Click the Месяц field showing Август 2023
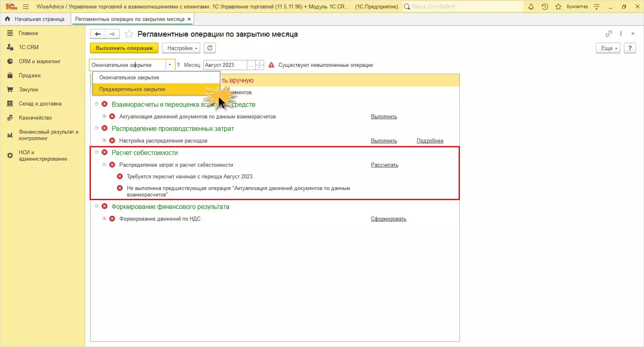Image resolution: width=644 pixels, height=347 pixels. coord(225,65)
